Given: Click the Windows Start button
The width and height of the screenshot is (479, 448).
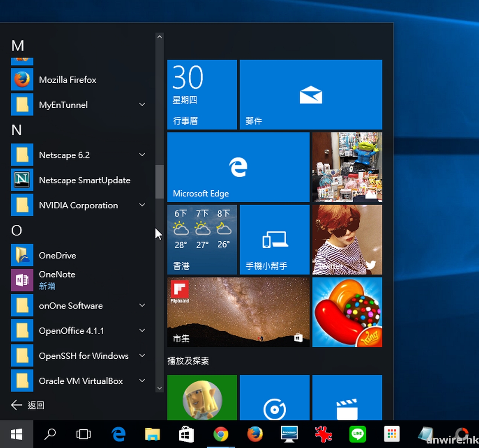Looking at the screenshot, I should click(x=16, y=434).
